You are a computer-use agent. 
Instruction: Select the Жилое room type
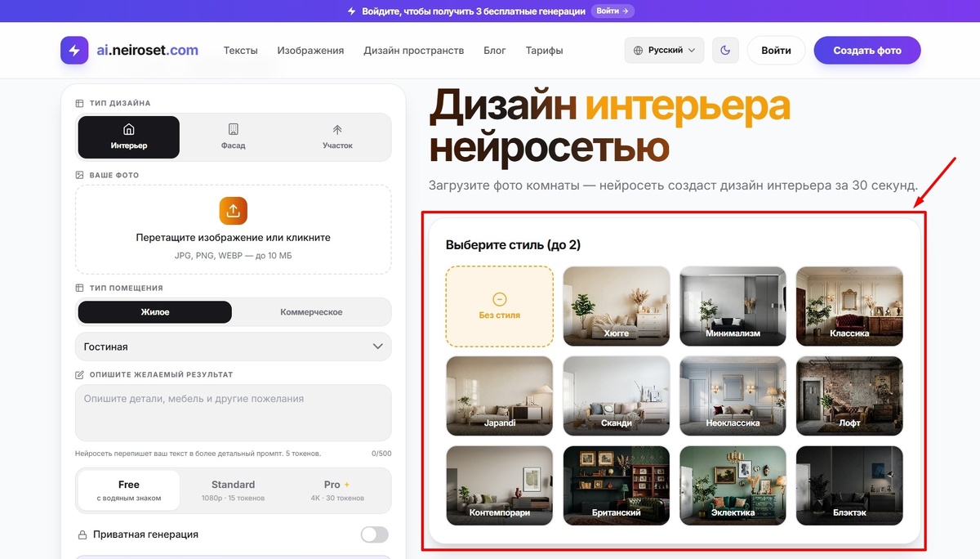pyautogui.click(x=155, y=312)
